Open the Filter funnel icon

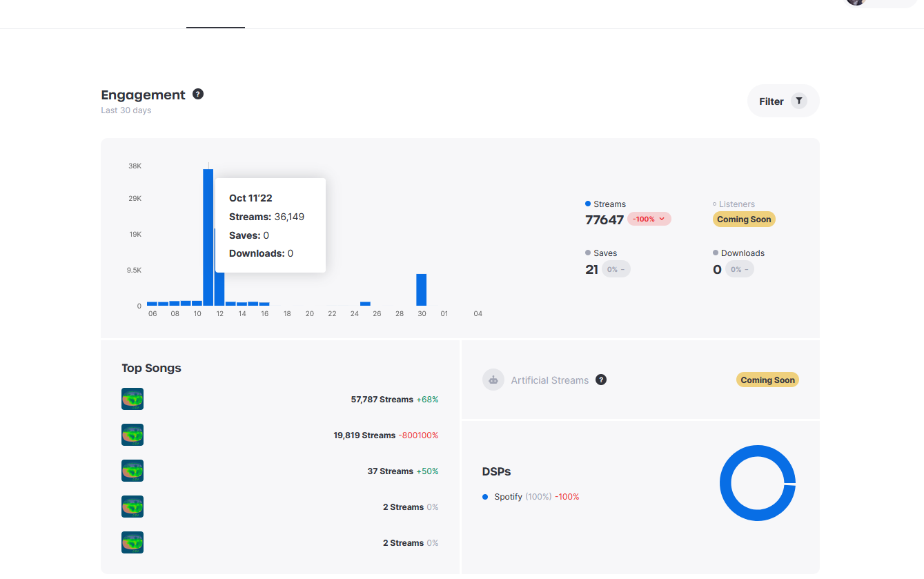click(798, 101)
